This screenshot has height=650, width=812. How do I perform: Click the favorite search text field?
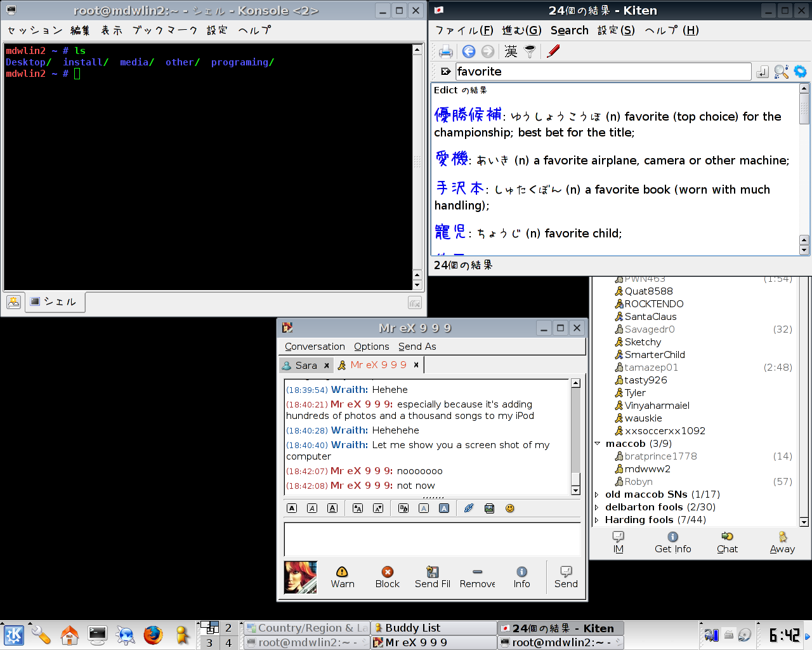pos(603,72)
